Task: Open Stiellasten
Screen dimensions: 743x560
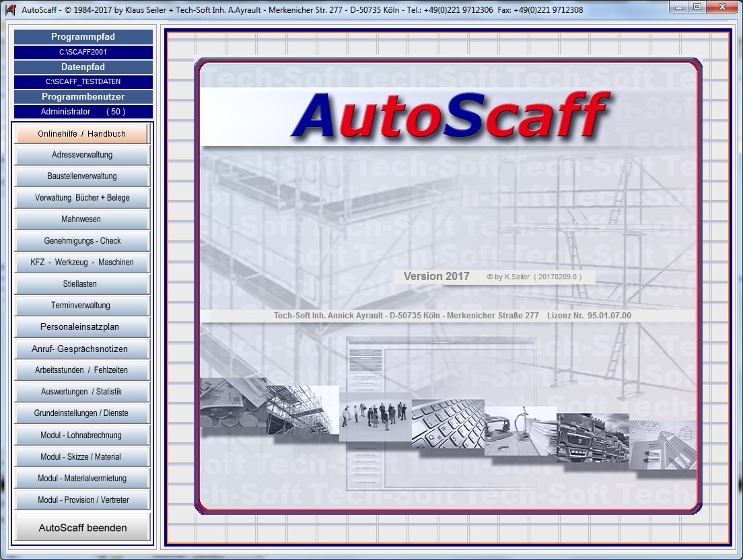Action: click(82, 284)
